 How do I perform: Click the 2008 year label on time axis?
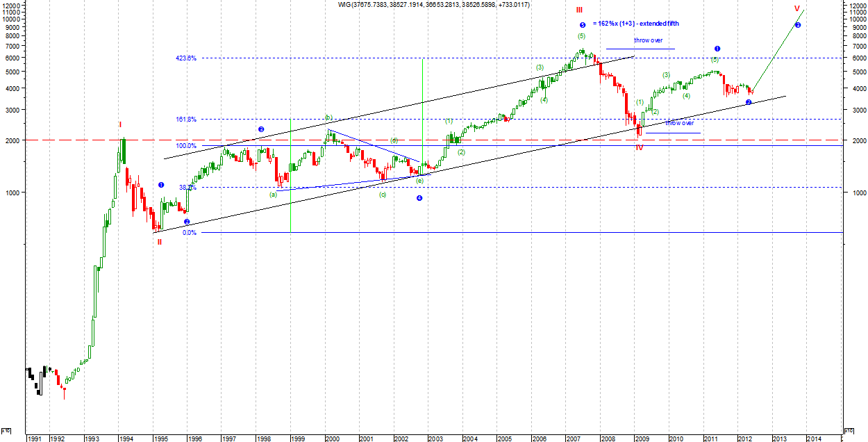[607, 439]
